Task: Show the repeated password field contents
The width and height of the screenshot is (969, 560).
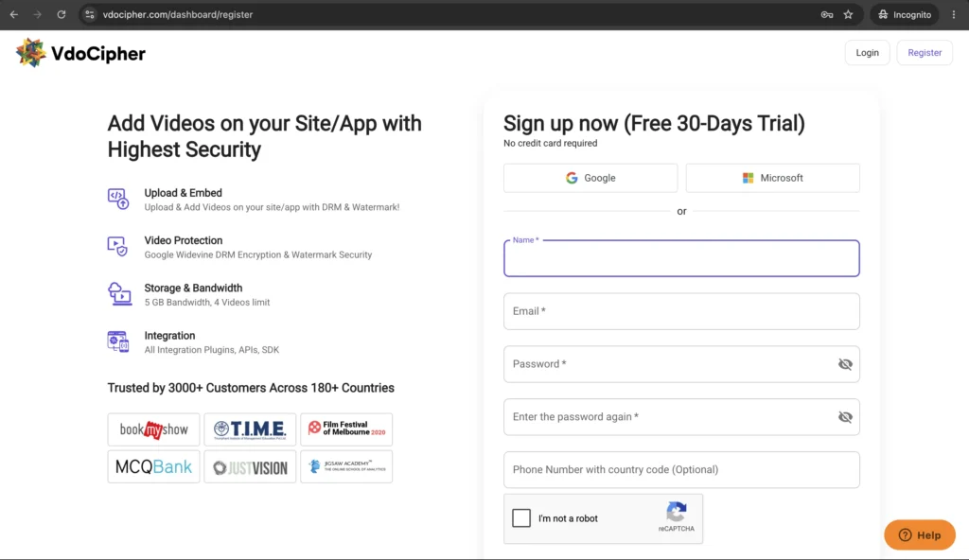Action: pos(845,417)
